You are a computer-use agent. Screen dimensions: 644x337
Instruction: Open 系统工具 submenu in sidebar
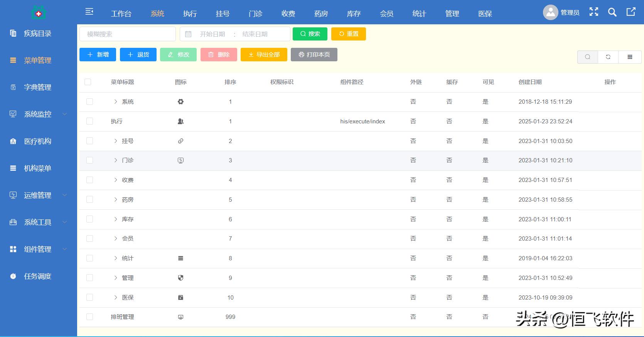click(38, 222)
